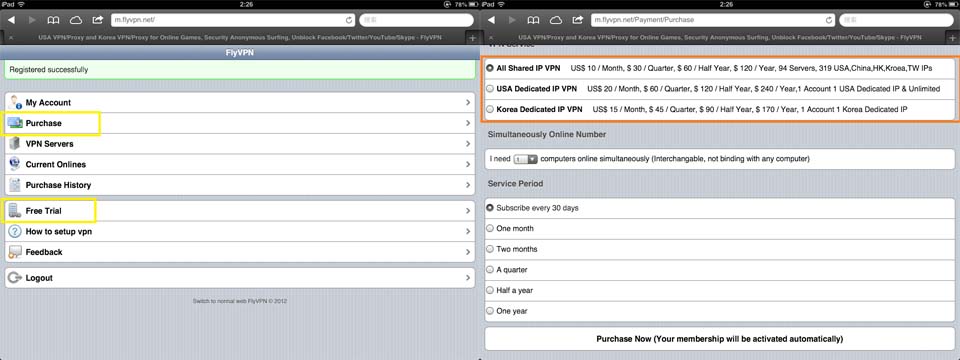Image resolution: width=960 pixels, height=360 pixels.
Task: Click the Logout arrow icon
Action: [15, 277]
